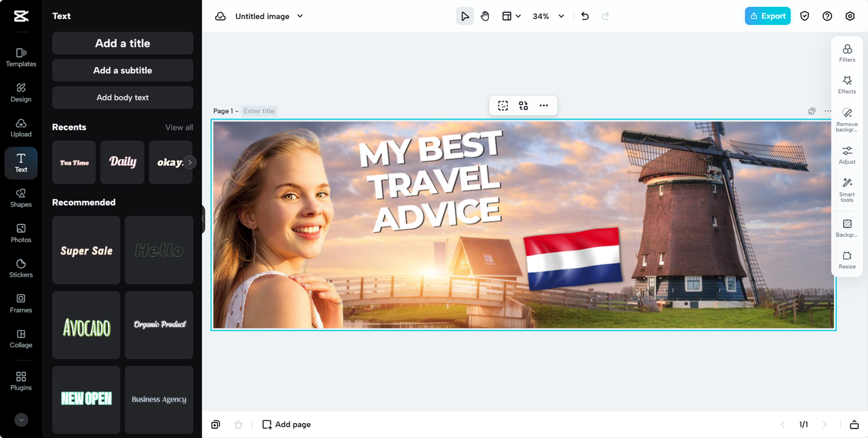Click Add a title button
This screenshot has width=868, height=438.
123,43
